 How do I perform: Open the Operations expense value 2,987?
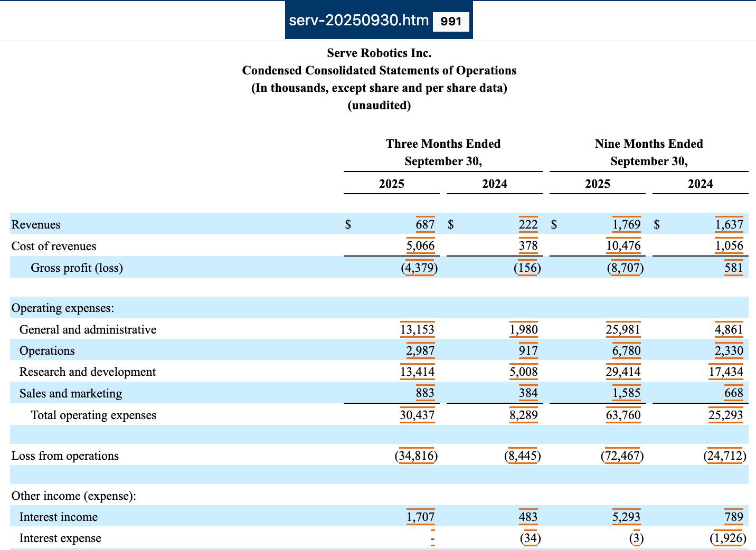click(x=420, y=351)
